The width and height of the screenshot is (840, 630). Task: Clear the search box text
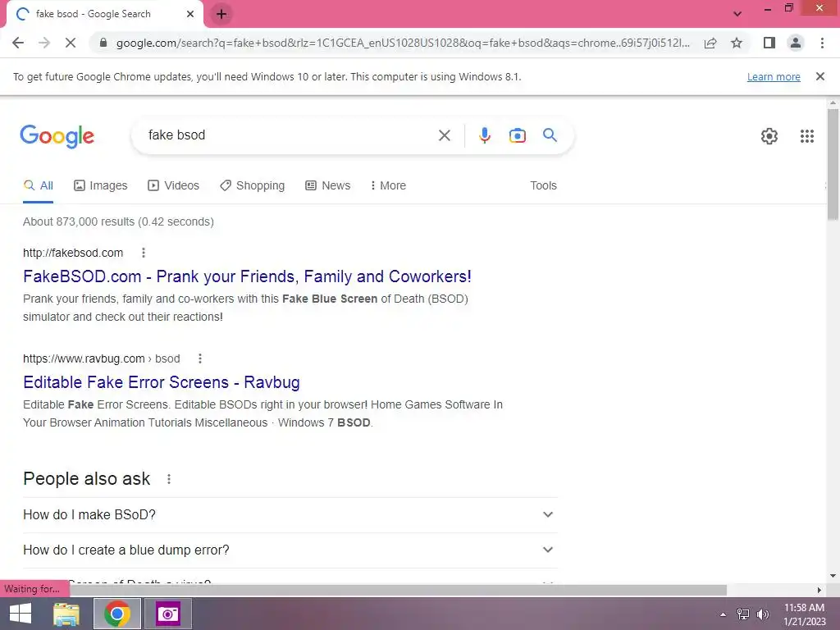click(x=444, y=135)
